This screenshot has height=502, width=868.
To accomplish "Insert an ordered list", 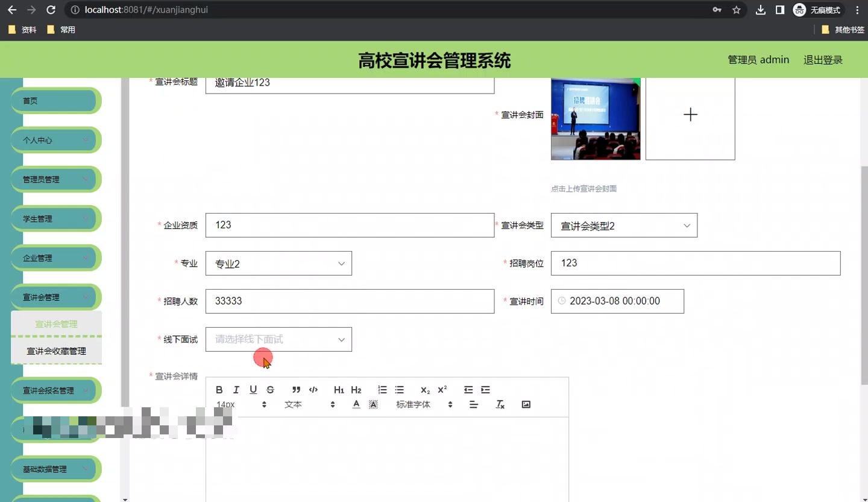I will [382, 390].
